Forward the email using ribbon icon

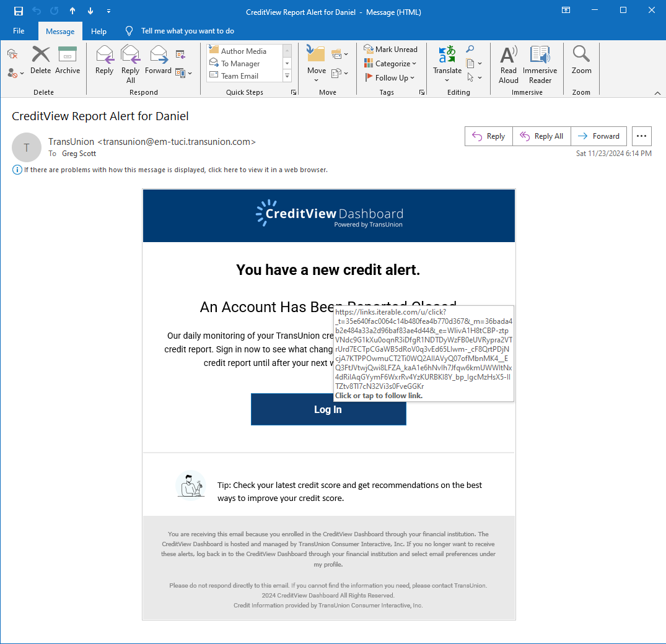[x=158, y=61]
